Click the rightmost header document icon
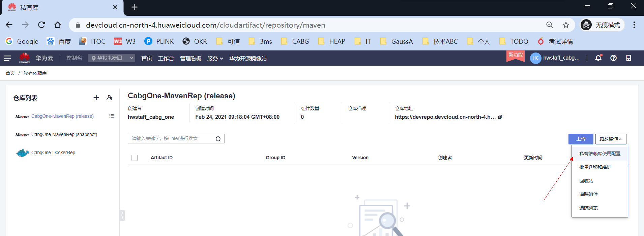 pyautogui.click(x=628, y=58)
